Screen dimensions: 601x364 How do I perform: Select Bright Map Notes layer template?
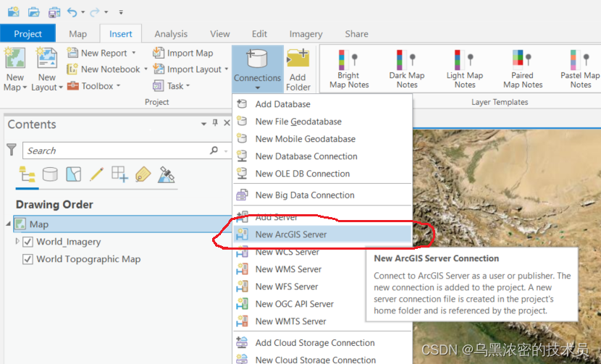(x=349, y=69)
